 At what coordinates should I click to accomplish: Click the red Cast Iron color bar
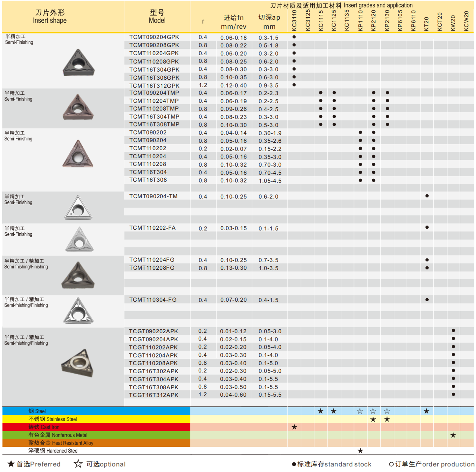[x=96, y=427]
